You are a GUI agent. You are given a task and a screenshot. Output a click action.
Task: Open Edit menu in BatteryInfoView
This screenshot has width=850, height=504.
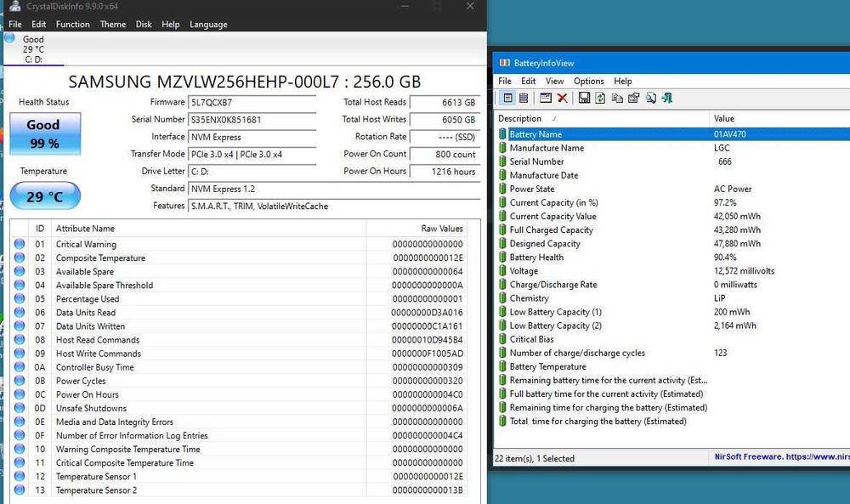click(x=529, y=82)
